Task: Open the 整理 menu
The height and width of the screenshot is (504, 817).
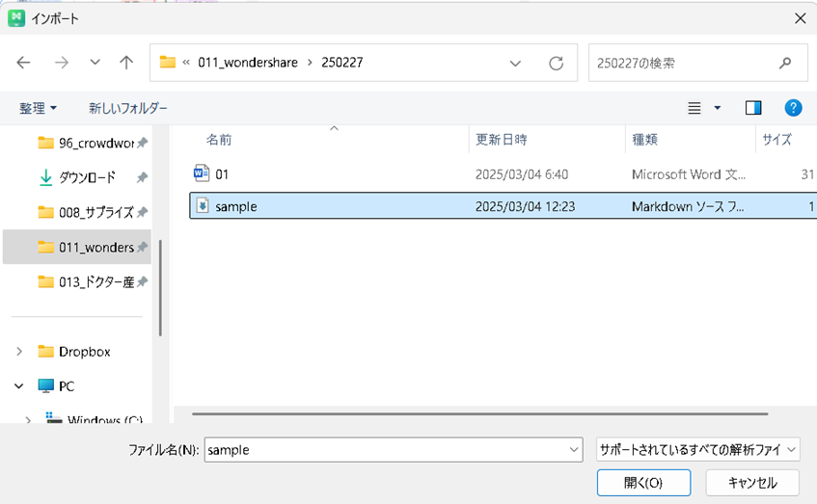Action: [x=38, y=108]
